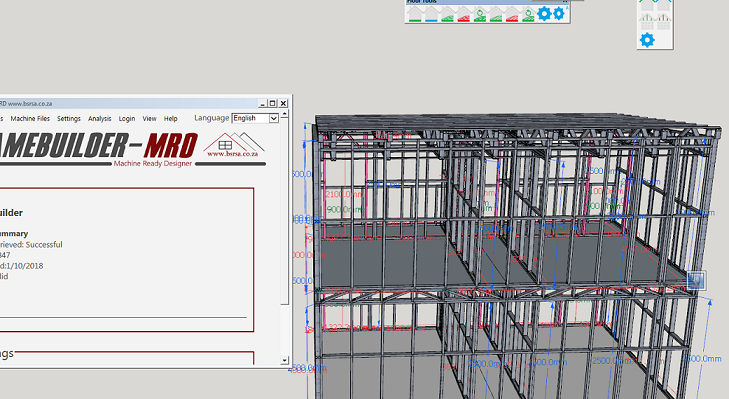Open the Login menu
This screenshot has width=729, height=399.
[126, 119]
